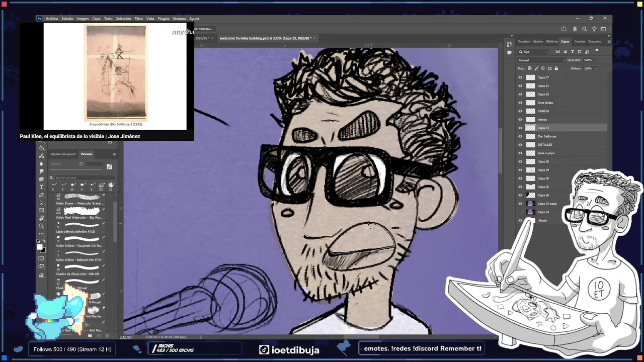
Task: Open the Ventana menu
Action: pyautogui.click(x=179, y=19)
